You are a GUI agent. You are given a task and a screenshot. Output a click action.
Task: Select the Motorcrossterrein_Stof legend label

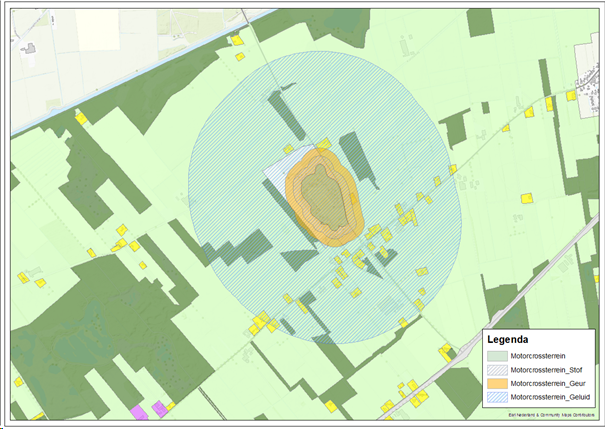(546, 369)
